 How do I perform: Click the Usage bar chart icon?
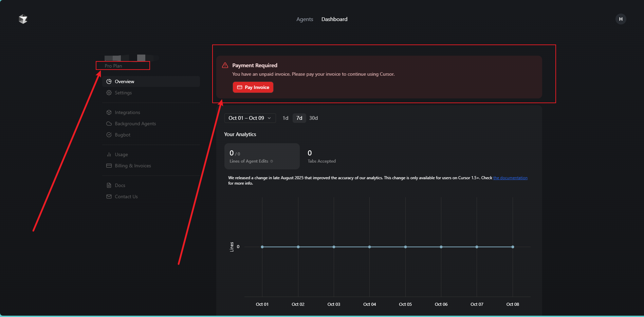[x=109, y=154]
